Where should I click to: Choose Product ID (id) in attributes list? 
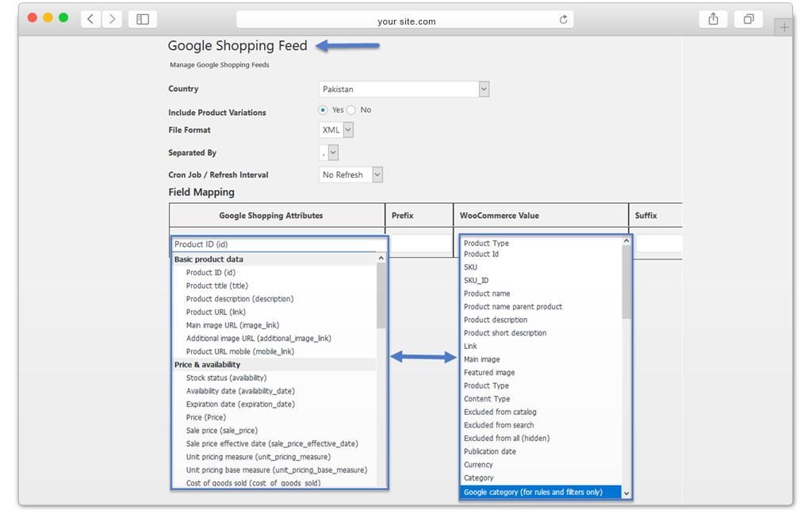coord(211,272)
